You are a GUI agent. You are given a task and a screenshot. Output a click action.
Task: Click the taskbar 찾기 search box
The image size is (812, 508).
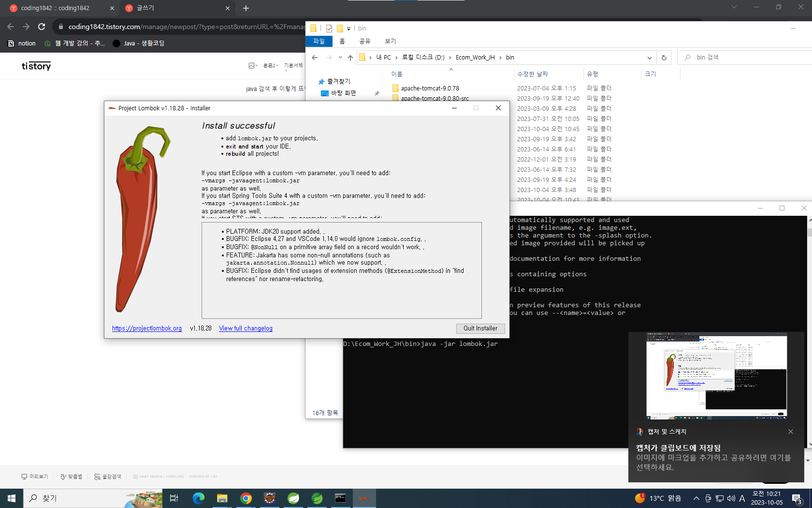[93, 498]
